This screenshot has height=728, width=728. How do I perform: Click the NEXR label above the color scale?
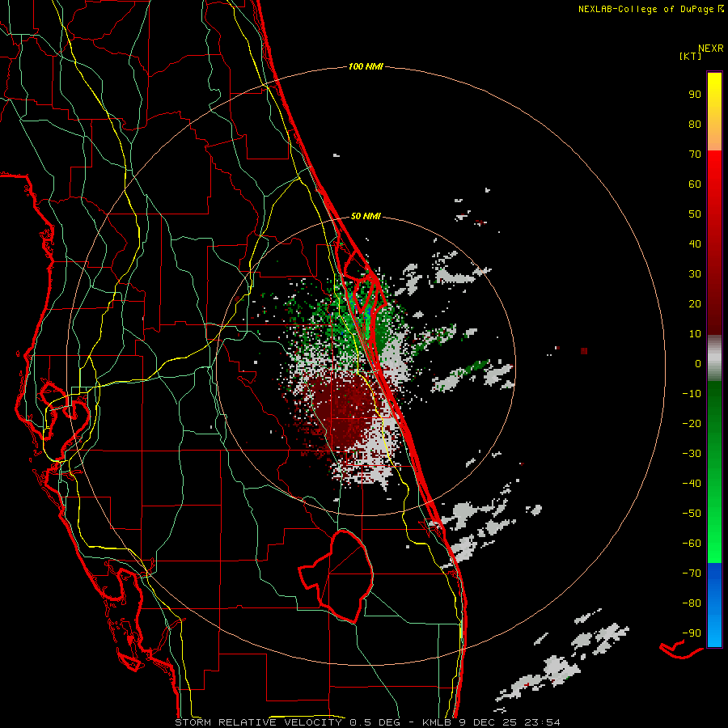(711, 48)
